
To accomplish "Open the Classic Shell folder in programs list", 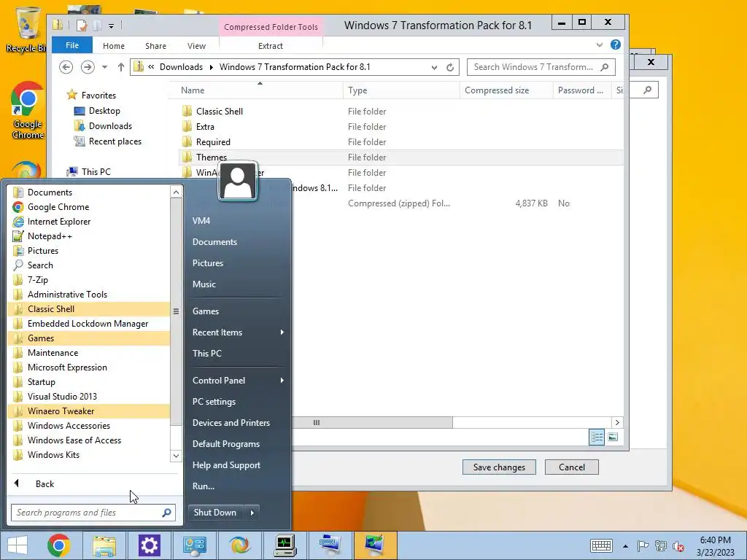I will 89,308.
